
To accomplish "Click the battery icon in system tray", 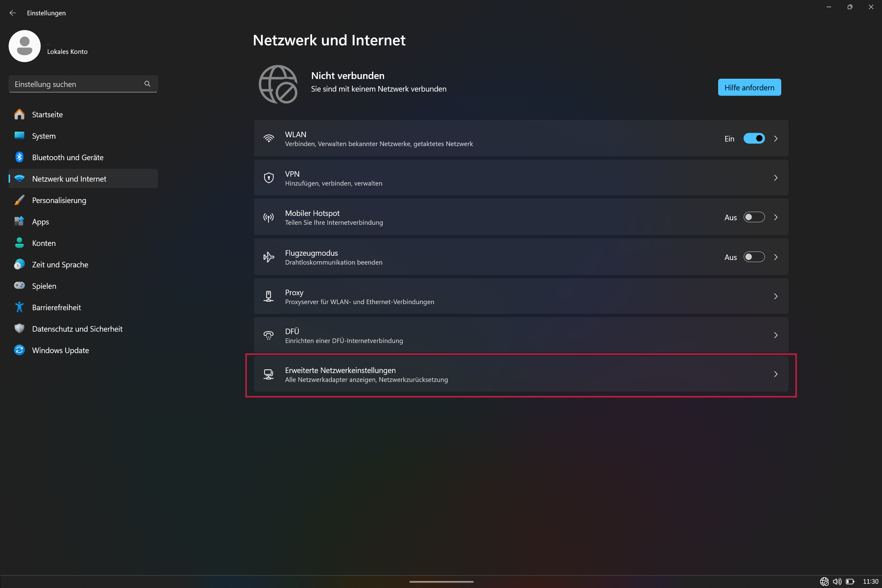I will click(850, 581).
